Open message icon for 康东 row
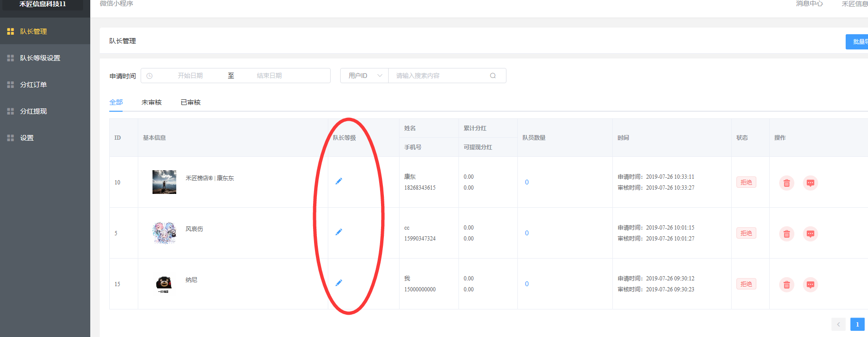Image resolution: width=868 pixels, height=337 pixels. (x=810, y=183)
